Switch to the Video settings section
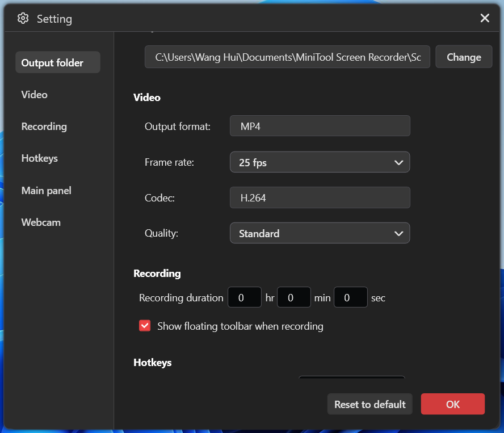This screenshot has width=504, height=433. pyautogui.click(x=34, y=94)
